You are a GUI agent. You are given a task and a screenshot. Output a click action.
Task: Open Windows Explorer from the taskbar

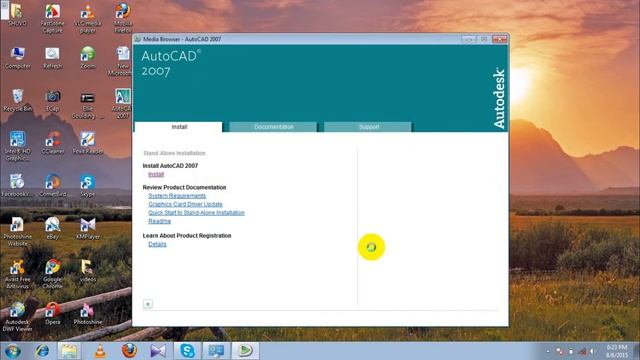click(69, 351)
